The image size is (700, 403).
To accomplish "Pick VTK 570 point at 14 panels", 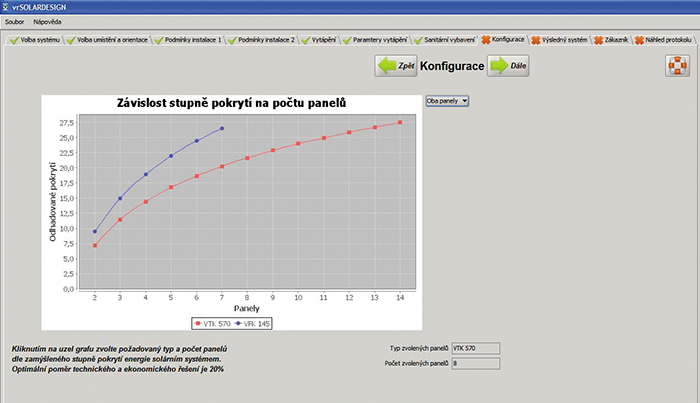I will (x=400, y=122).
